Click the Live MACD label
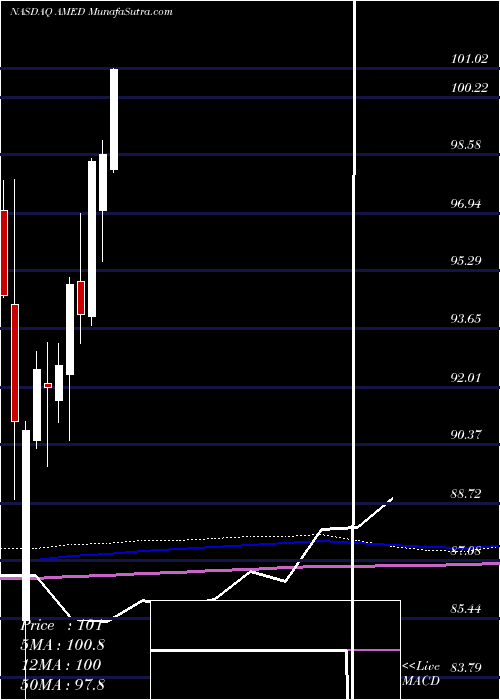This screenshot has width=500, height=700. (x=421, y=674)
